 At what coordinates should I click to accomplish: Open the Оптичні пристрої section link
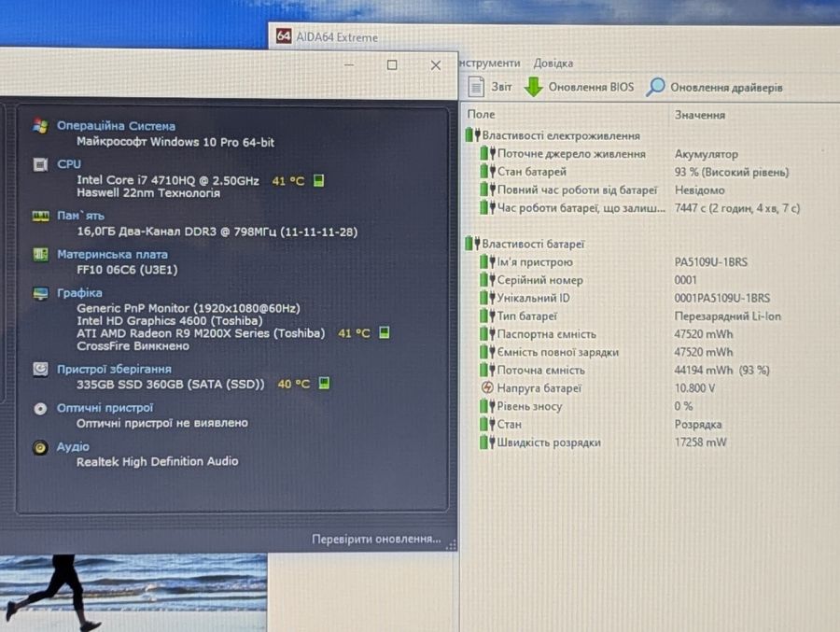click(105, 407)
